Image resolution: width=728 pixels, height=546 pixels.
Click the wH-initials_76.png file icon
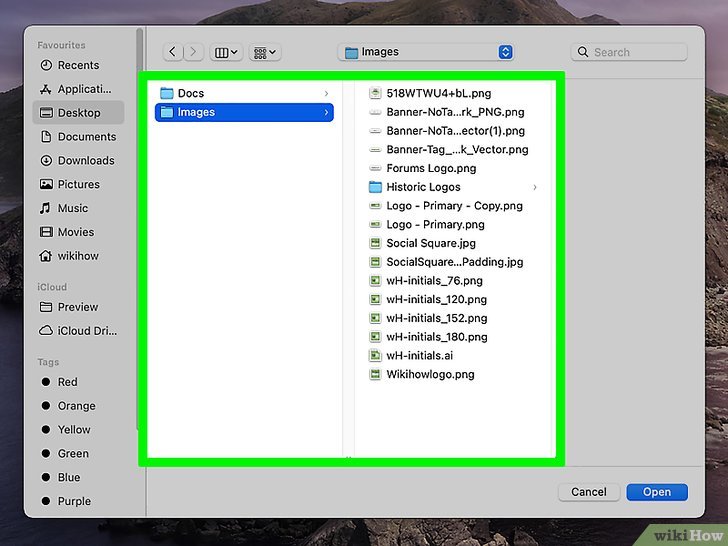[x=375, y=280]
